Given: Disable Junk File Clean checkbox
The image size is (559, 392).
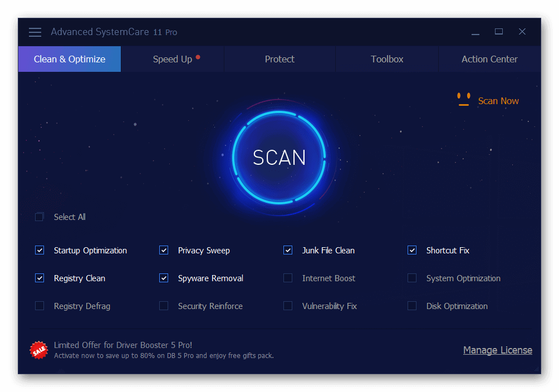Looking at the screenshot, I should pos(288,250).
